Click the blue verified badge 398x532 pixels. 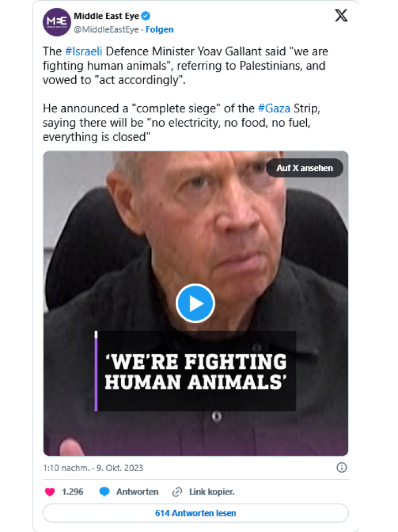pos(146,16)
